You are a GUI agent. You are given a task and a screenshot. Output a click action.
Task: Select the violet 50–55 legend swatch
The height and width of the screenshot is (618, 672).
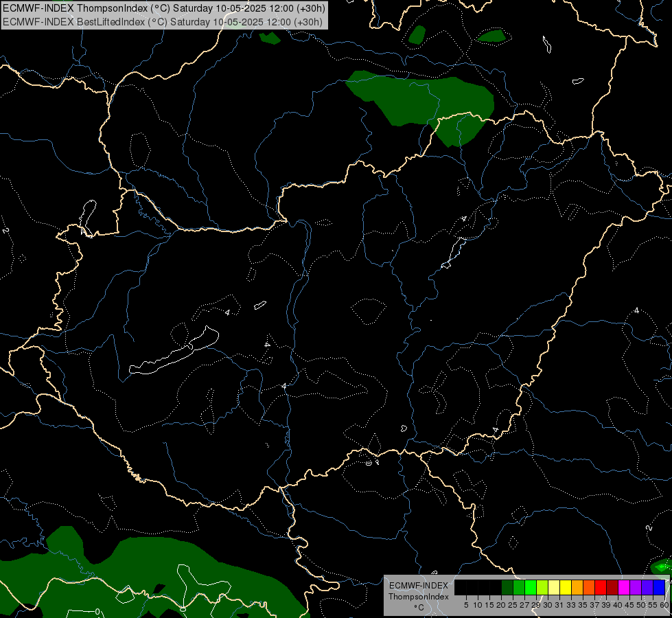point(648,587)
